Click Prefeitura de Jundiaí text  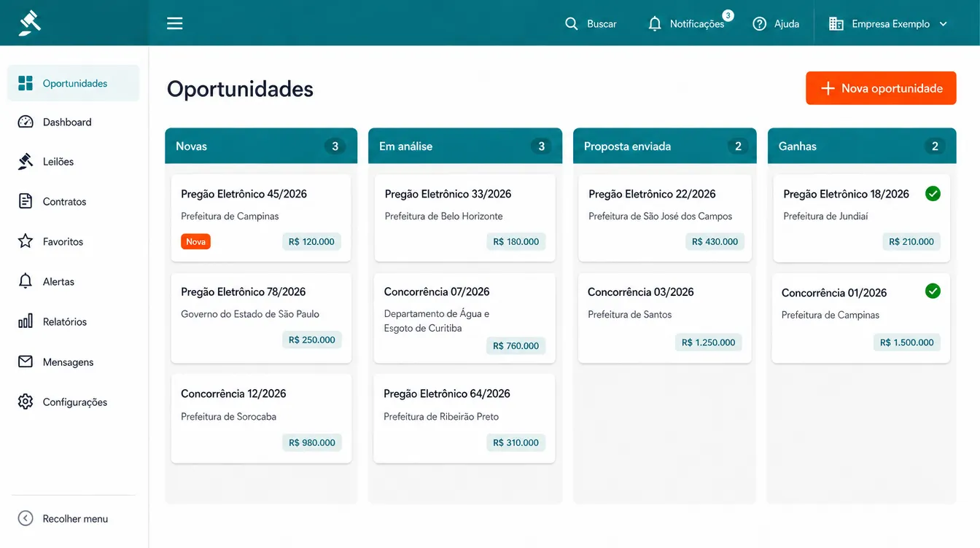825,216
